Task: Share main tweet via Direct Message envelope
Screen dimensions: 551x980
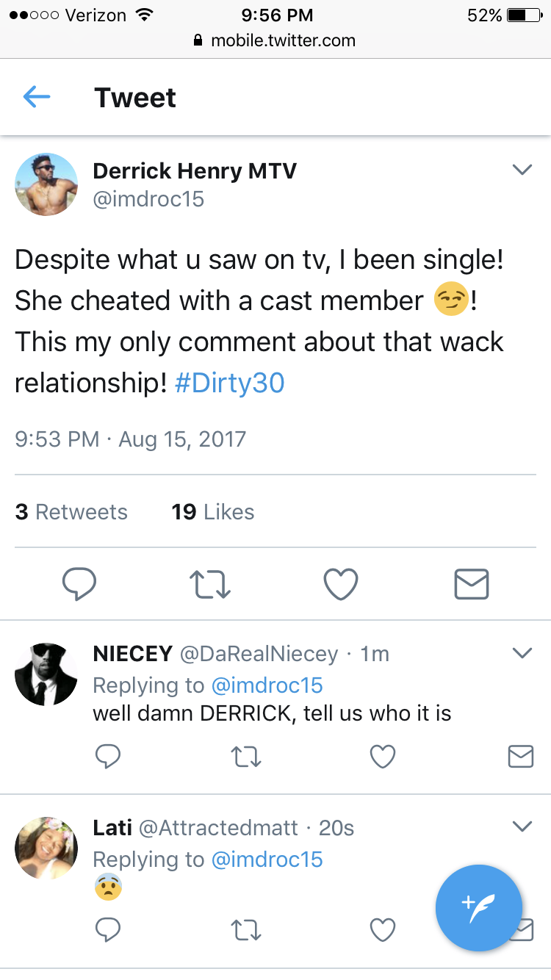Action: (471, 584)
